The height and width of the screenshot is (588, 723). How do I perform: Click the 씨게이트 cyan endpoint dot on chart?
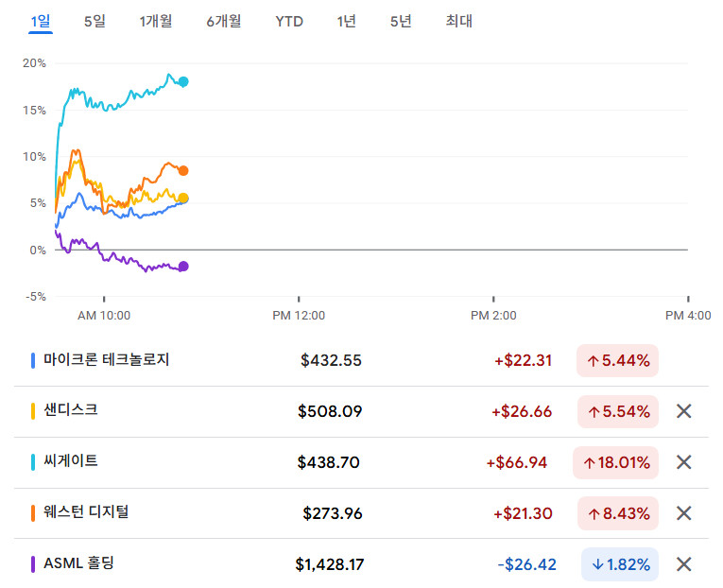[183, 81]
